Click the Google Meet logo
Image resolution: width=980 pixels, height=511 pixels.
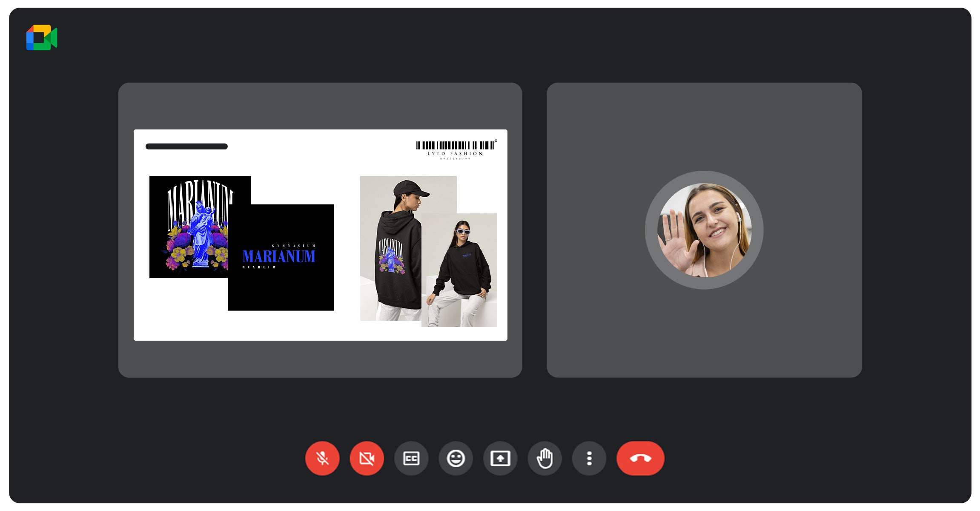point(42,37)
